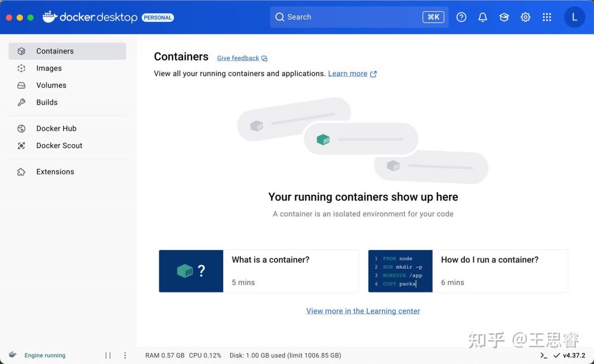Open the apps grid icon
Image resolution: width=594 pixels, height=364 pixels.
click(547, 17)
